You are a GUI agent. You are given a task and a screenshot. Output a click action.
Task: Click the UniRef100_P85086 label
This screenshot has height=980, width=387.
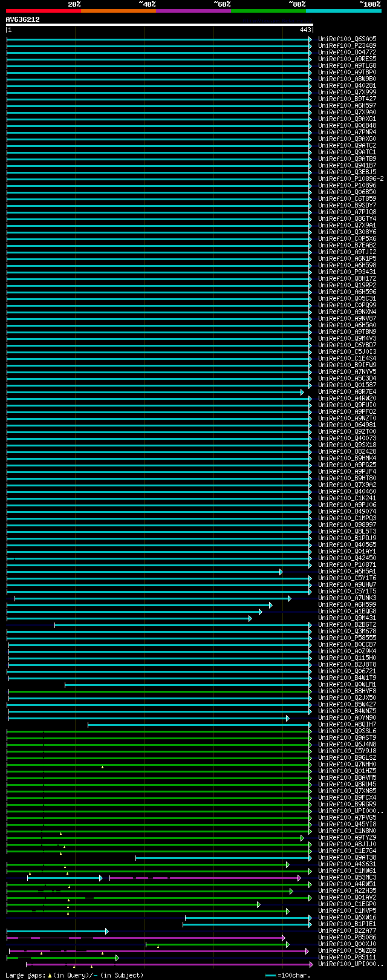click(x=347, y=938)
